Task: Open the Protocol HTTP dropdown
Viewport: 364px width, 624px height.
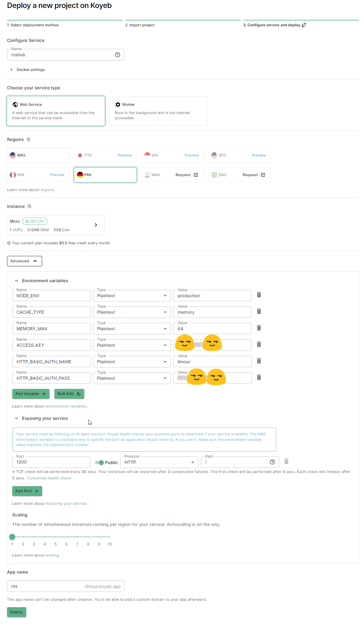Action: coord(159,462)
